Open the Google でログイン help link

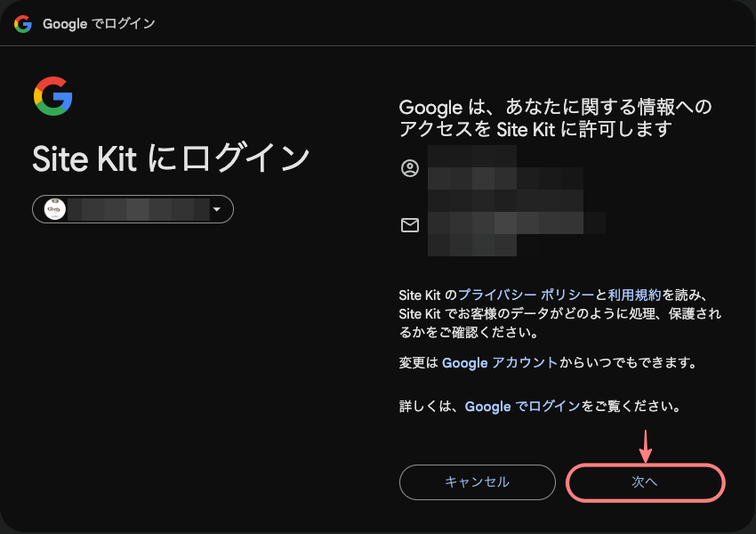click(x=522, y=407)
